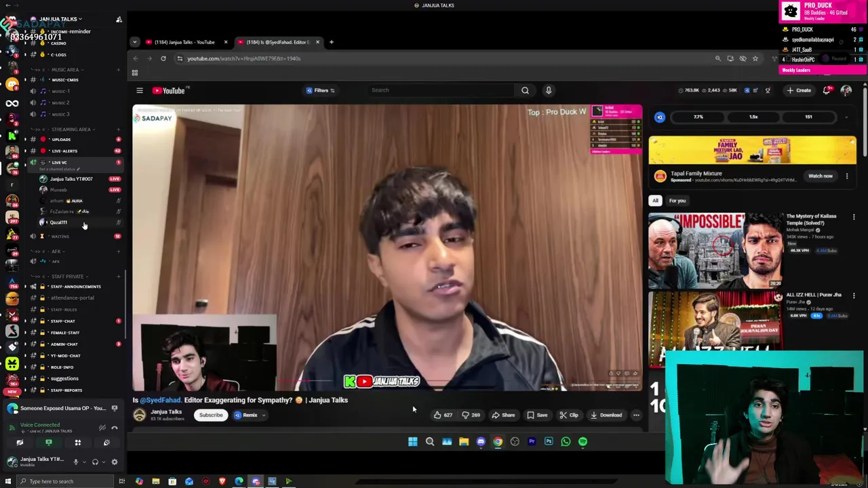Toggle Discord camera in voice panel

pos(20,443)
